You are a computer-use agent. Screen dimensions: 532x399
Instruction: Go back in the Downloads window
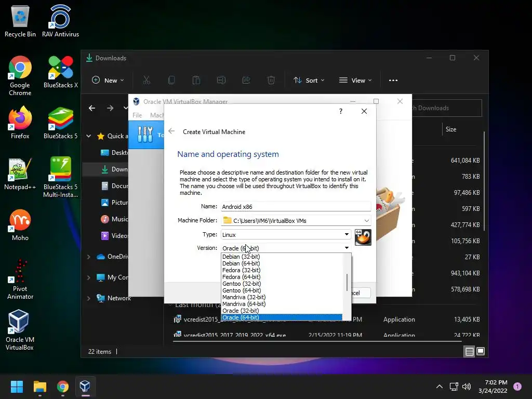click(92, 108)
